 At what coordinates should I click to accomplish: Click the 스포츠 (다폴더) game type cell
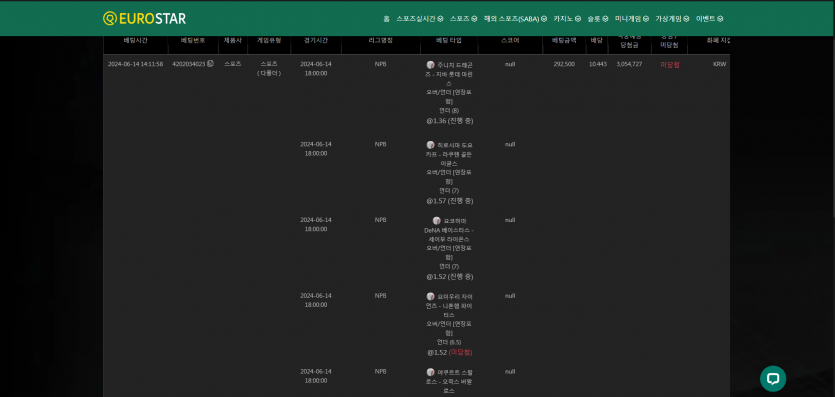(x=269, y=68)
